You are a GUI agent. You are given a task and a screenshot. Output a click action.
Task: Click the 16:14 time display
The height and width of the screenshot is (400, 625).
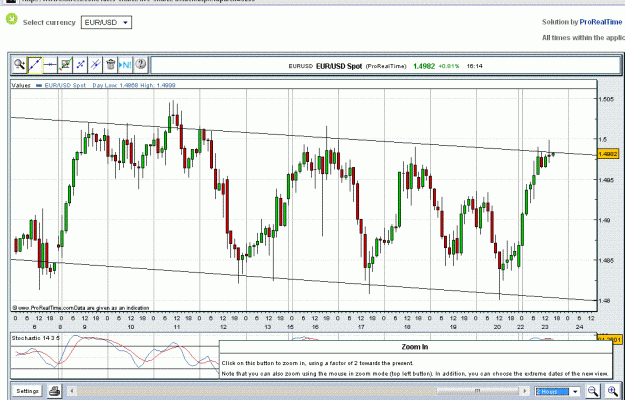coord(474,66)
